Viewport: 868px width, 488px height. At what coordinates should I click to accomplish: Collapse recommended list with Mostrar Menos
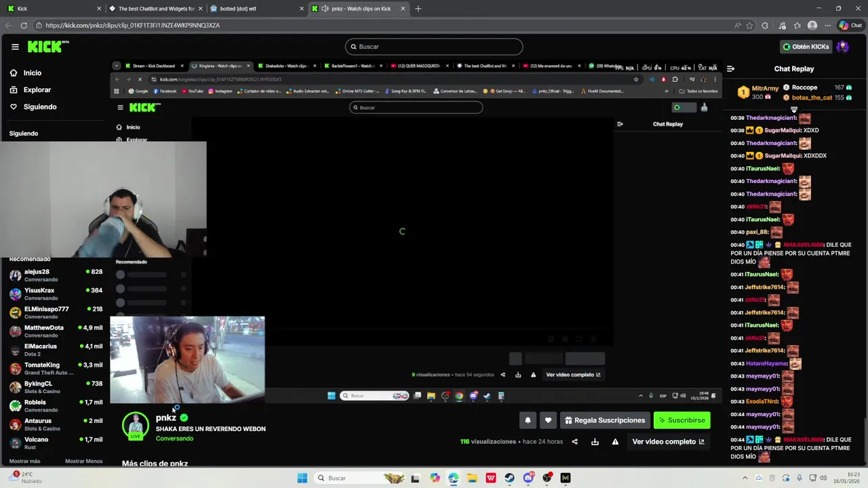pos(83,461)
